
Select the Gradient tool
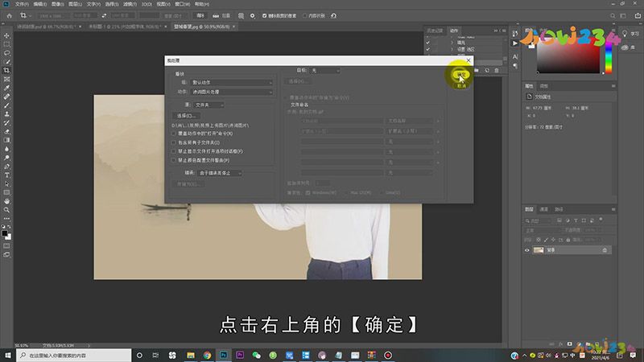coord(6,140)
